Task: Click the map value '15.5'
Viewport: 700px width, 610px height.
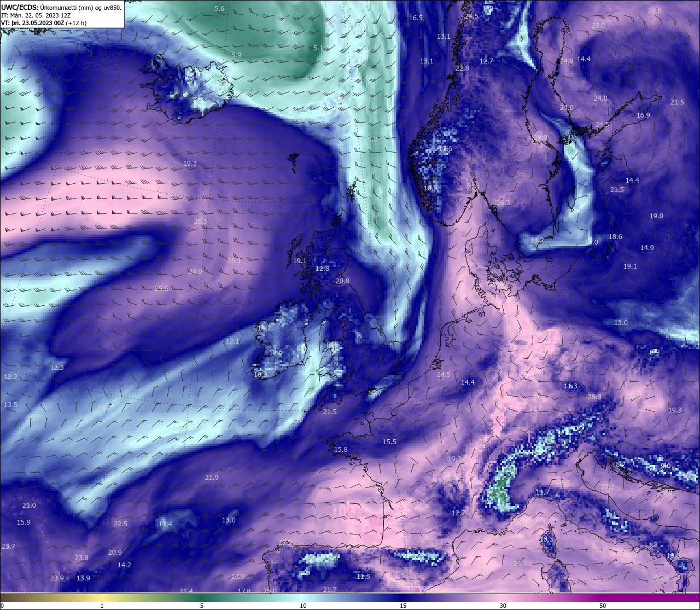Action: (389, 442)
